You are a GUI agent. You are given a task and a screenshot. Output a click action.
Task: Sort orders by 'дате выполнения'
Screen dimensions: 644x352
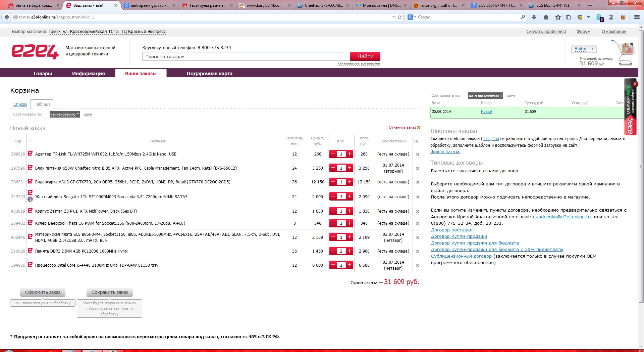pos(485,96)
